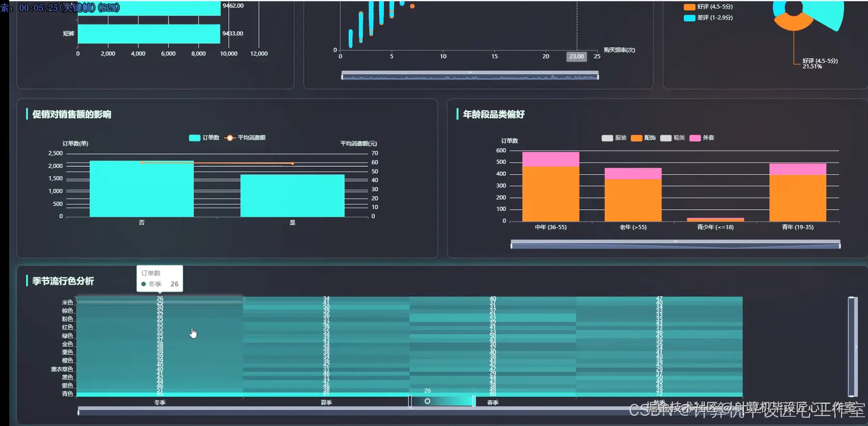Click the 促销对销售额的影响 panel title
Screen dimensions: 868x426
[x=72, y=114]
